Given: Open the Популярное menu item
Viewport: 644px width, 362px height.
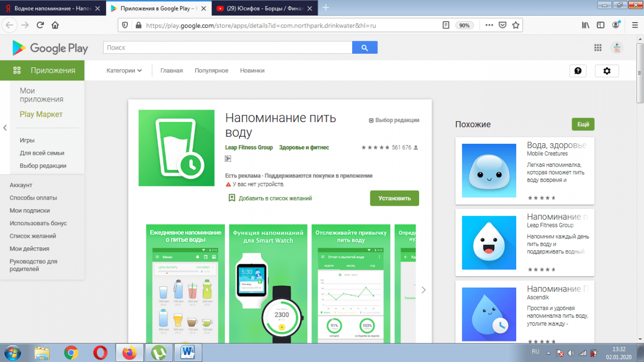Looking at the screenshot, I should click(x=211, y=71).
